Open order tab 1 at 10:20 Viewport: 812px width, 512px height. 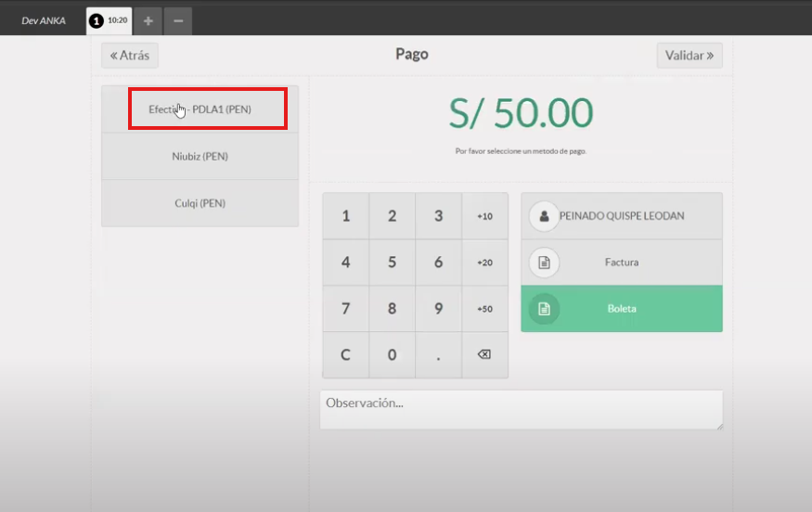pos(109,20)
